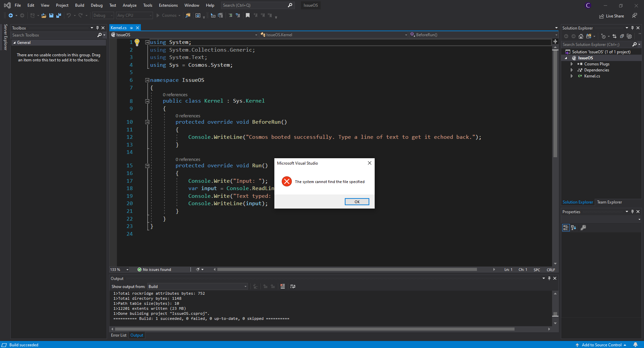Click the navigate backward arrow icon
The image size is (644, 348).
click(11, 15)
